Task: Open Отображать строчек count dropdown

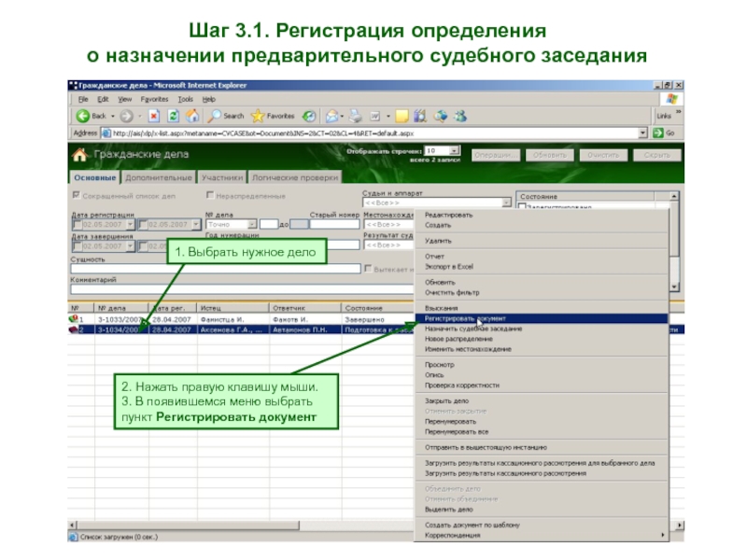Action: [x=455, y=150]
